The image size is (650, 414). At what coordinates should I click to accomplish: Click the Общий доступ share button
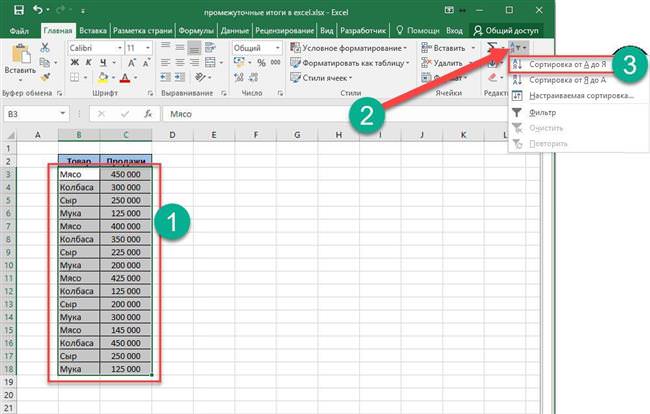click(506, 30)
